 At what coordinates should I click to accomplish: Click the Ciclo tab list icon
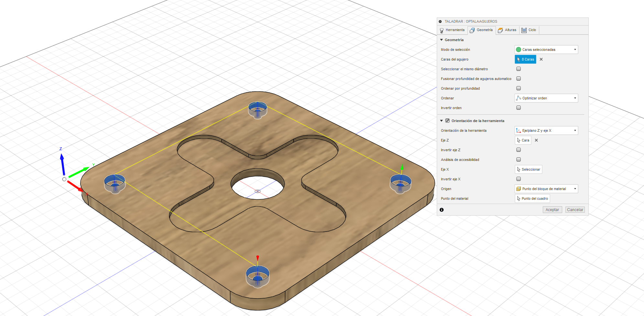click(524, 30)
